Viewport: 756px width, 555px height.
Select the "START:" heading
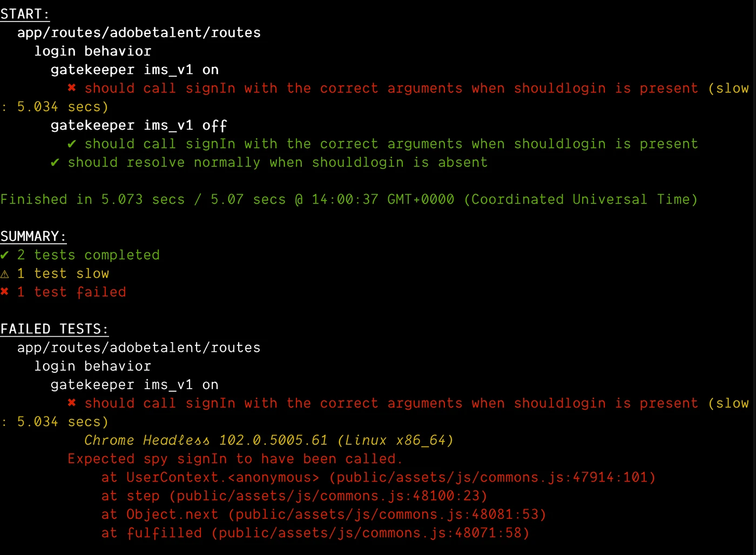point(25,14)
